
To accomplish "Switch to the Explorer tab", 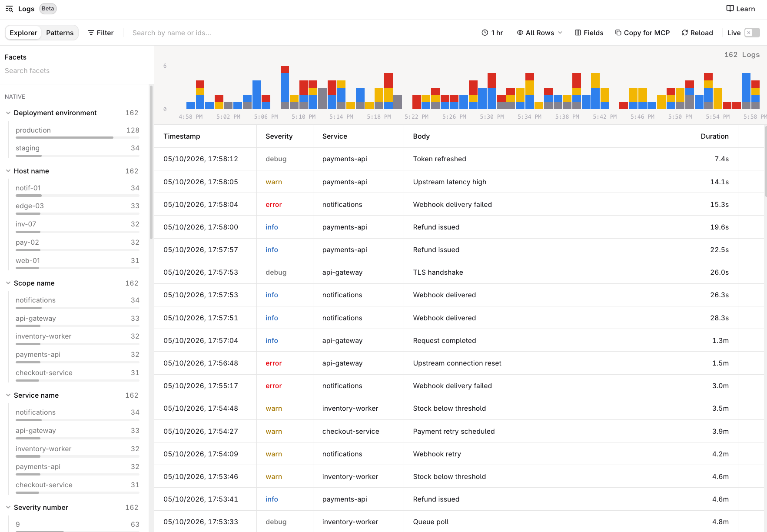I will (x=23, y=33).
